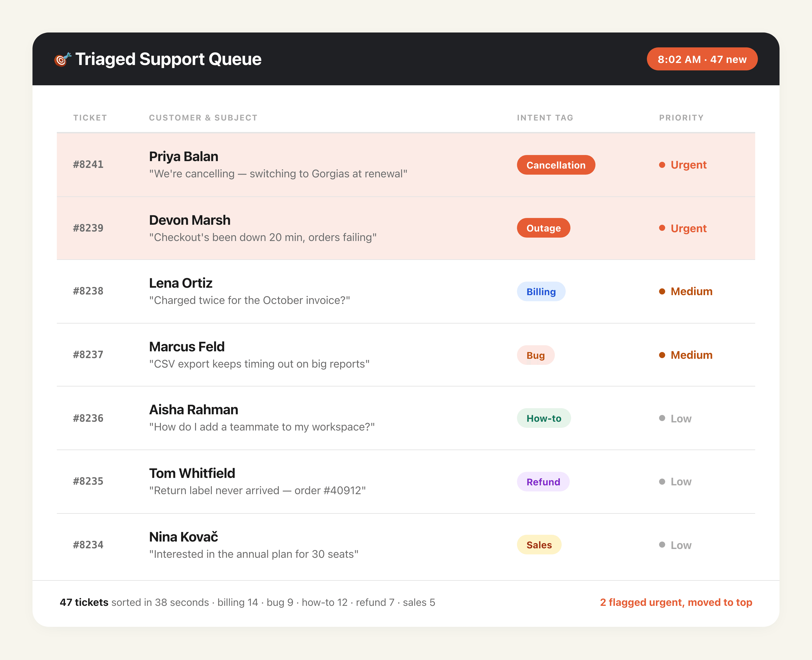Click customer name Aisha Rahman

(x=193, y=410)
